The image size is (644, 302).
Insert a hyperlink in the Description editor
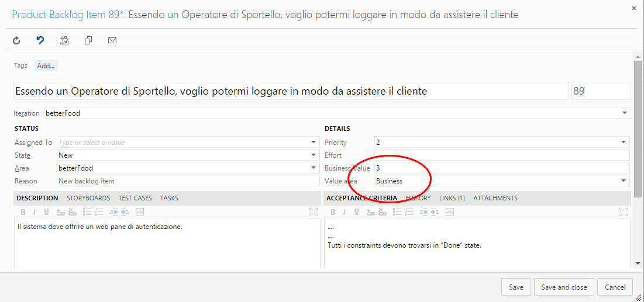point(61,212)
